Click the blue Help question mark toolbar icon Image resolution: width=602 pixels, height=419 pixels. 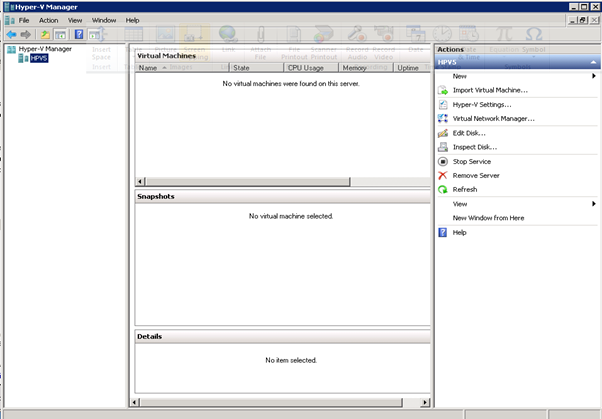[79, 35]
